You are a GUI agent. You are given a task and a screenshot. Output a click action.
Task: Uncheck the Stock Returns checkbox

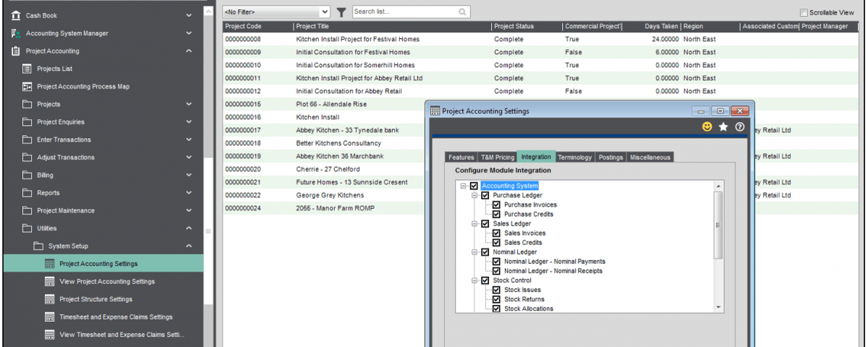(x=497, y=299)
